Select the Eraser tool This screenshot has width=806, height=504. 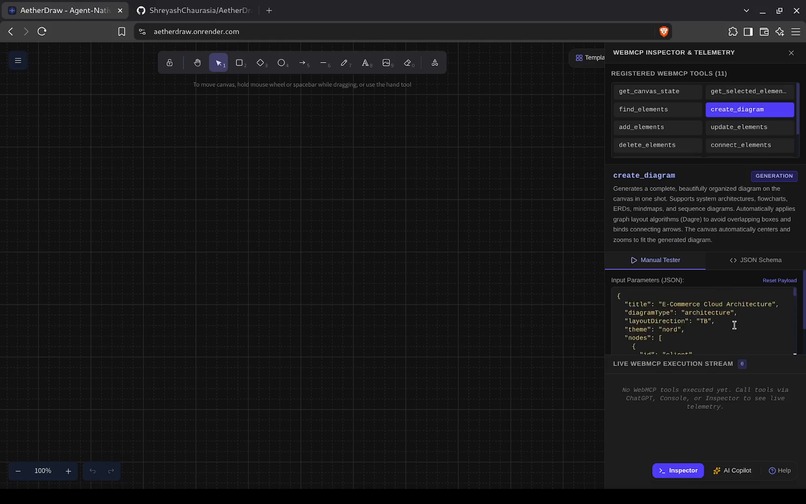(x=408, y=63)
